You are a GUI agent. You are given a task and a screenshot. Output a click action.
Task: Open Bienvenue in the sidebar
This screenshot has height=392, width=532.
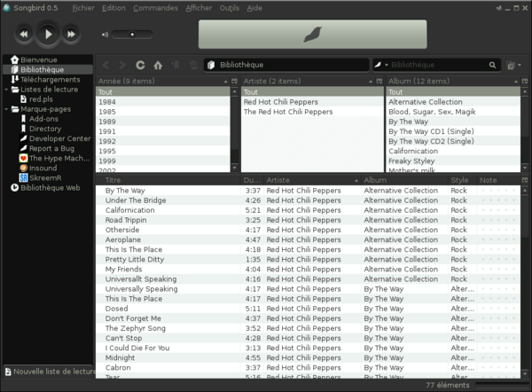coord(48,59)
